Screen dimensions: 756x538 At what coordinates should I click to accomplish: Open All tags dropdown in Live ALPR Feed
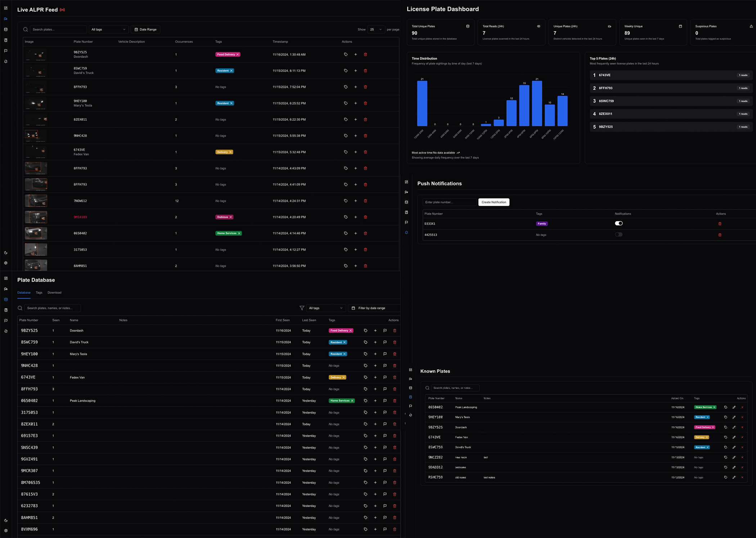point(108,30)
